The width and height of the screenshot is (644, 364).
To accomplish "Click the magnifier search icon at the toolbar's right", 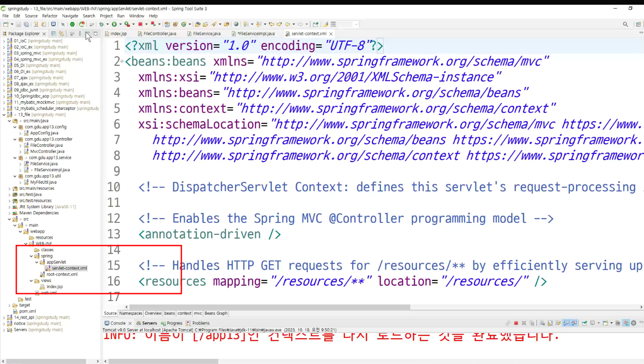I will 626,24.
